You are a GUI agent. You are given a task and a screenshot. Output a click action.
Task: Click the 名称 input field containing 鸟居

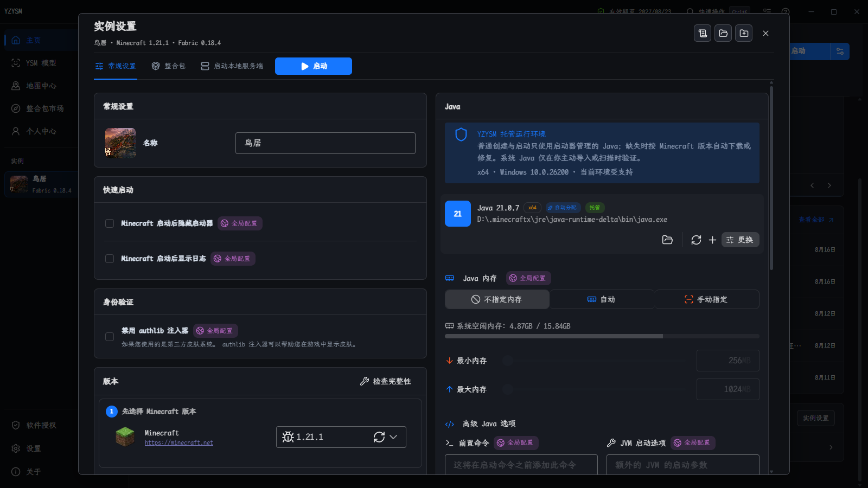325,143
